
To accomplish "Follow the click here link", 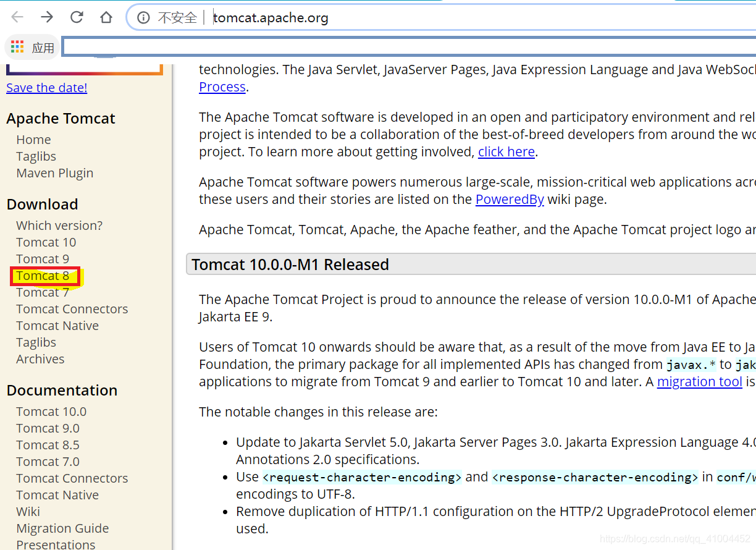I will 506,152.
